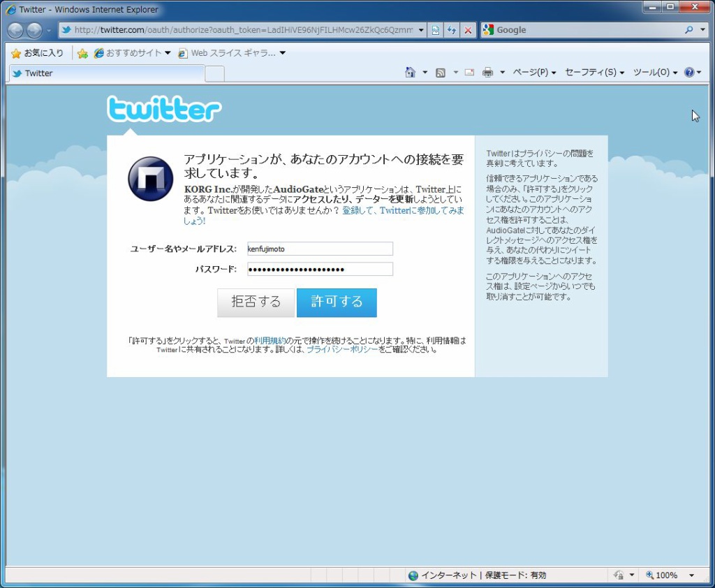Expand the Google search provider dropdown
Viewport: 715px width, 588px height.
click(702, 30)
